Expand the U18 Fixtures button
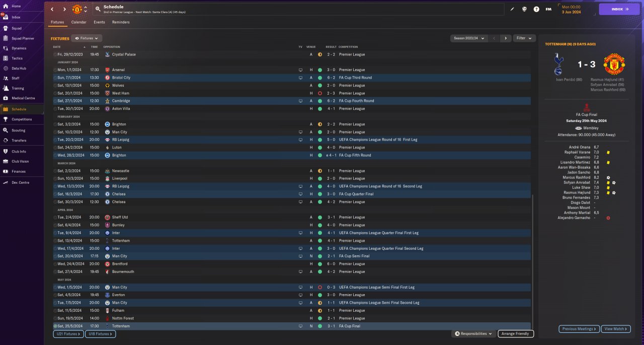Screen dimensions: 644x345 pyautogui.click(x=101, y=333)
